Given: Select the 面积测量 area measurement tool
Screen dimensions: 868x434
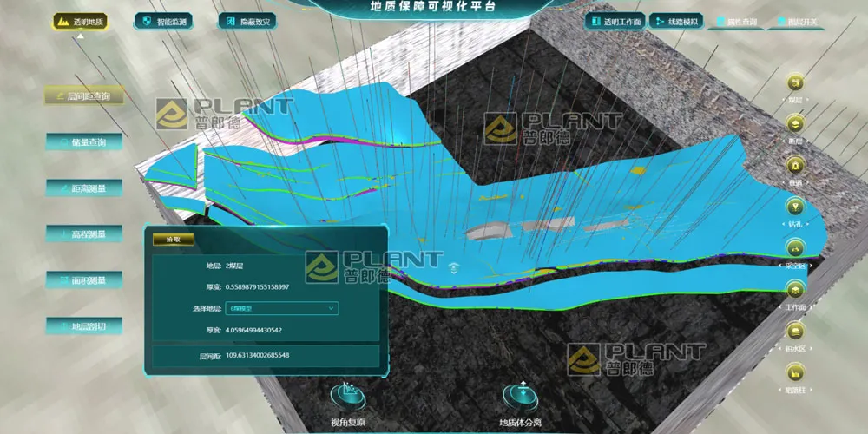Looking at the screenshot, I should tap(83, 280).
